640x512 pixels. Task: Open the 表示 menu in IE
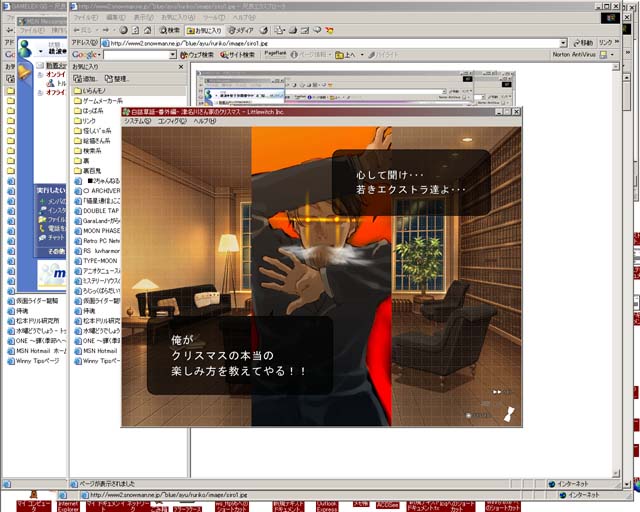tap(144, 18)
